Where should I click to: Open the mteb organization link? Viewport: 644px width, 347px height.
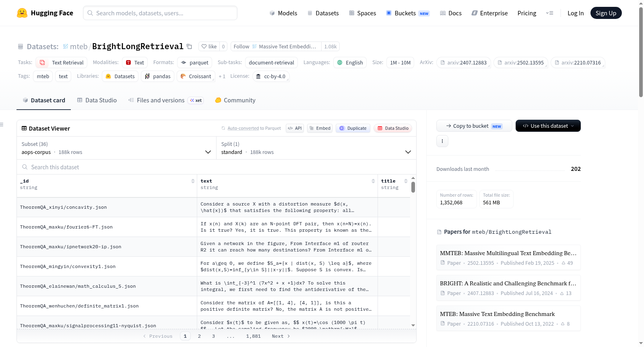tap(78, 46)
